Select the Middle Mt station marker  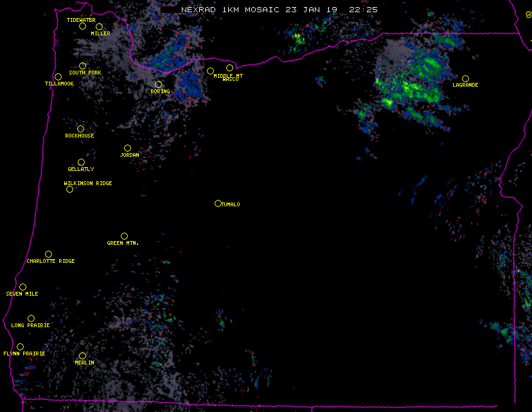tap(210, 71)
